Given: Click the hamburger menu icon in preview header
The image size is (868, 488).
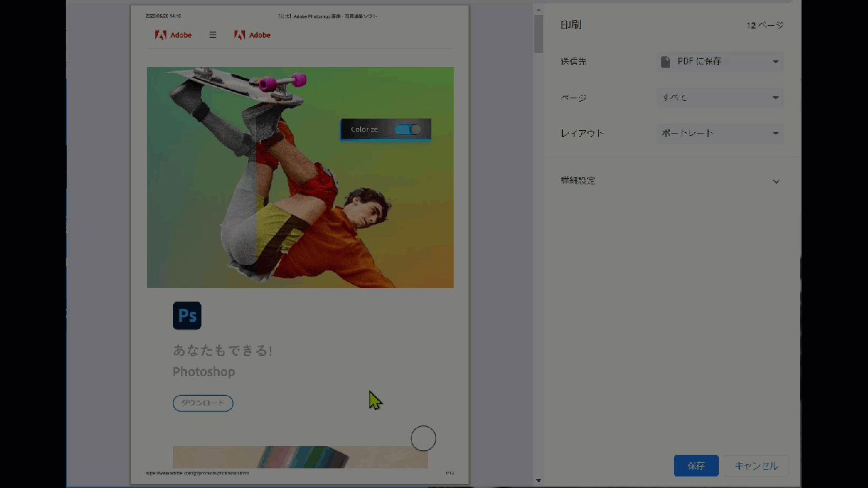Looking at the screenshot, I should [x=213, y=35].
